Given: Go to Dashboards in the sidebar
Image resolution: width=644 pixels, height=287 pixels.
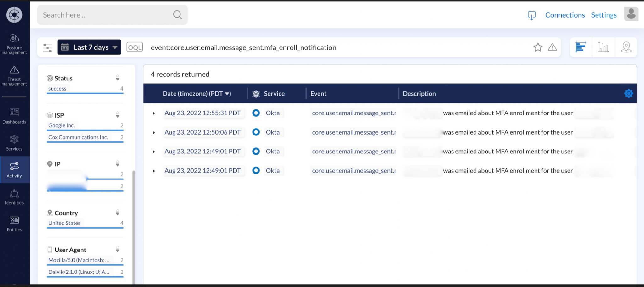Looking at the screenshot, I should [x=14, y=116].
